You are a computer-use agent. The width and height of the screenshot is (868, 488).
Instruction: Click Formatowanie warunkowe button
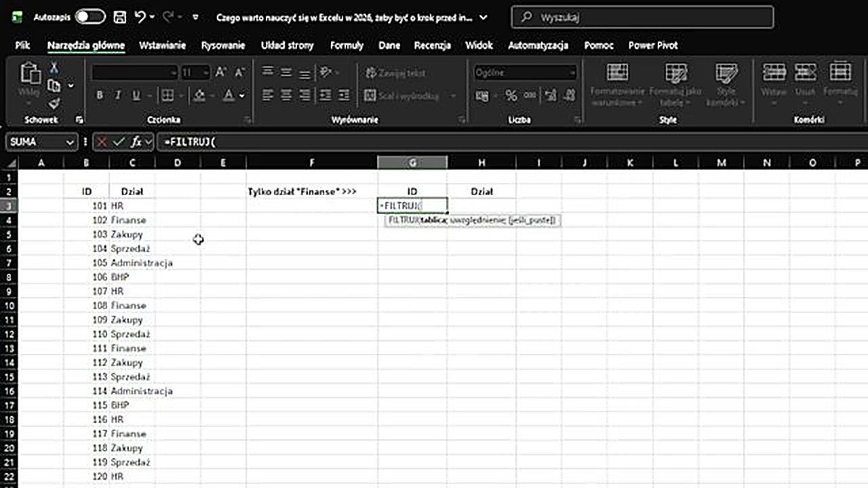[x=616, y=85]
